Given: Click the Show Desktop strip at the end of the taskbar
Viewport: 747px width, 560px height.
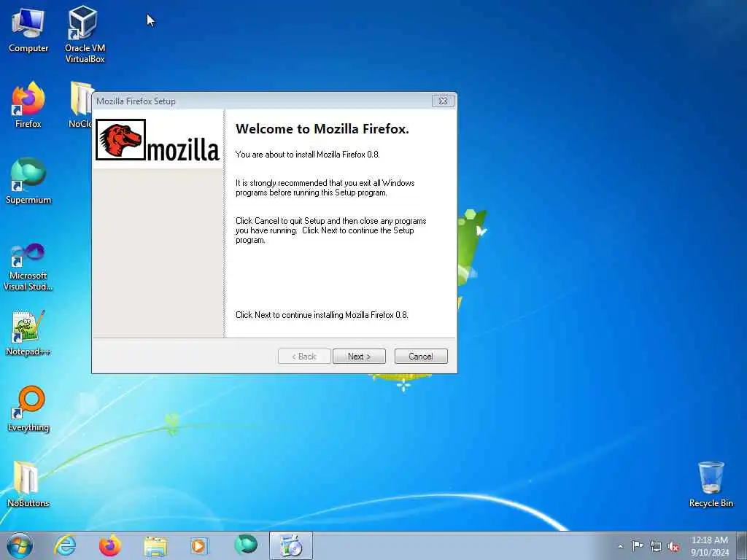Looking at the screenshot, I should pyautogui.click(x=741, y=545).
